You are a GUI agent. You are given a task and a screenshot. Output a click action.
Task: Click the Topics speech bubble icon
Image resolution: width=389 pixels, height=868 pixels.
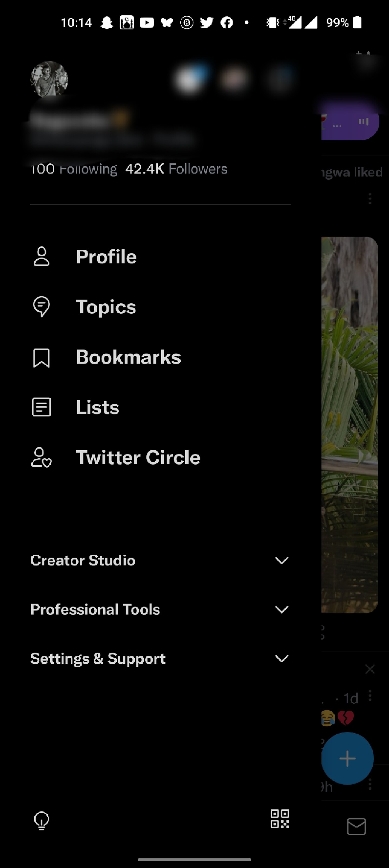pos(42,307)
